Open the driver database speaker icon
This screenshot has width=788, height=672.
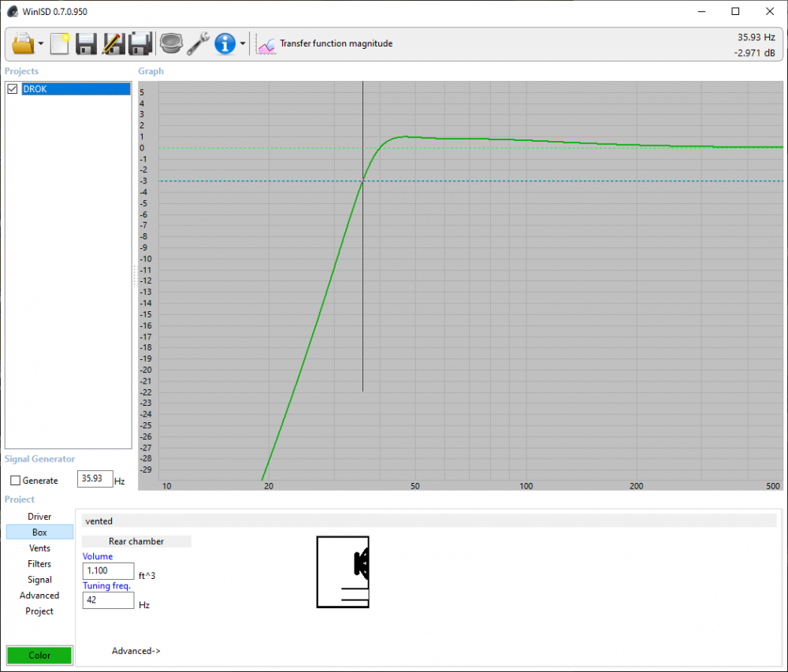(171, 43)
